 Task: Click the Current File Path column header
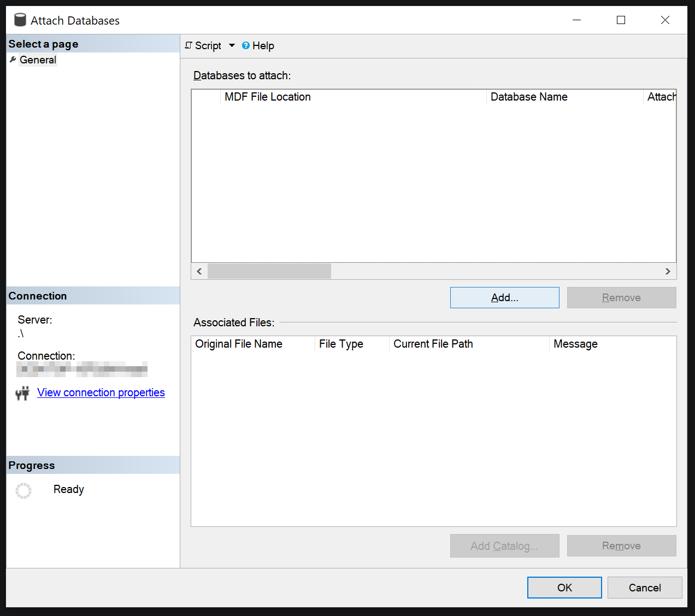(x=433, y=344)
